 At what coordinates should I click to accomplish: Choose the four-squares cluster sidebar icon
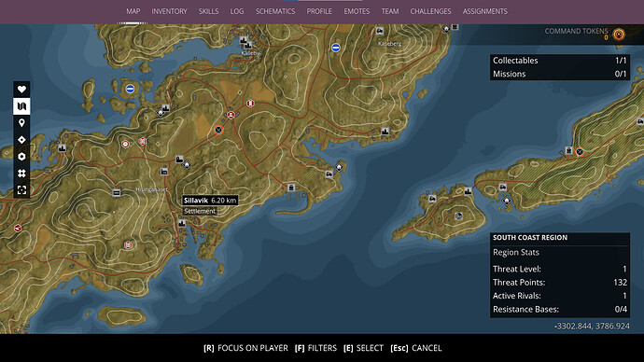[21, 174]
